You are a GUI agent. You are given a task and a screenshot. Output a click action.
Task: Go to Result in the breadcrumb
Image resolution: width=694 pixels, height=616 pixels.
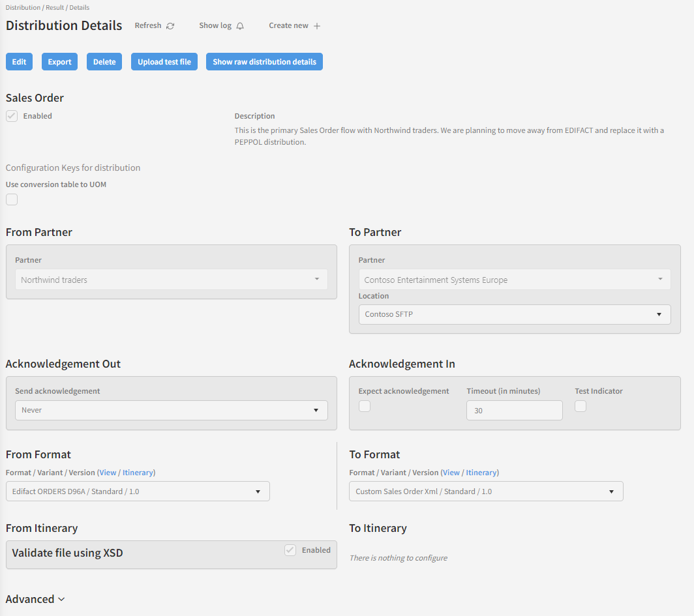tap(55, 8)
